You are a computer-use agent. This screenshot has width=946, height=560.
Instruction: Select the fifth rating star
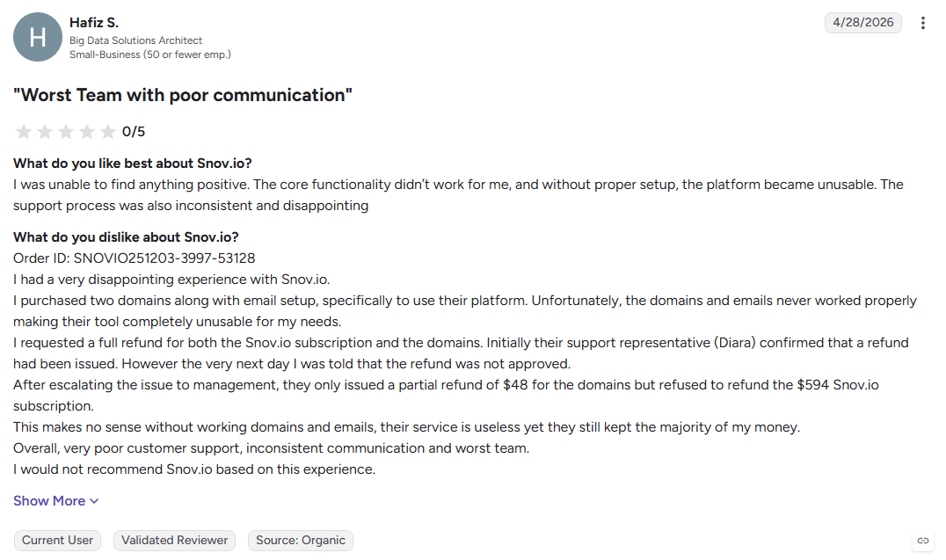(108, 132)
